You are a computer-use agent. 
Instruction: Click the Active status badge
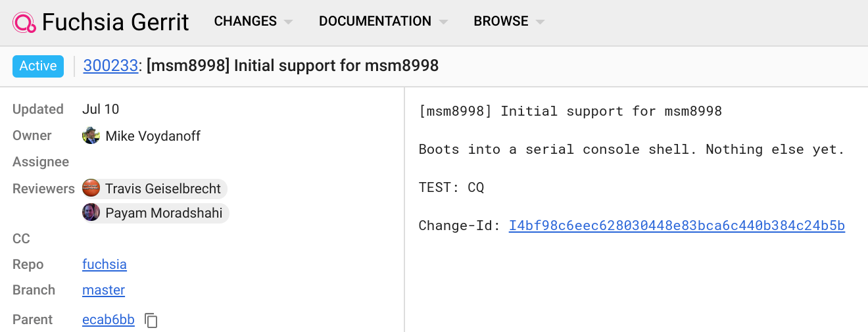pos(38,66)
